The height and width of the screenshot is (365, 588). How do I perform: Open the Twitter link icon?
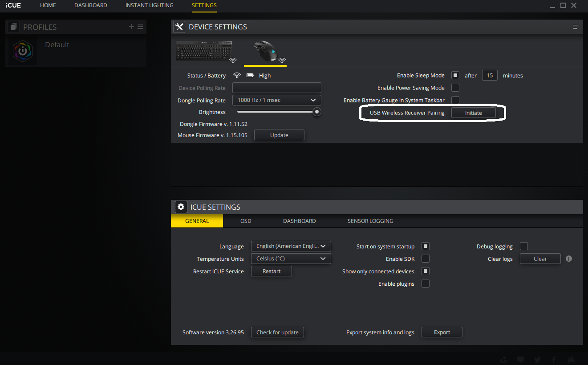(x=538, y=360)
